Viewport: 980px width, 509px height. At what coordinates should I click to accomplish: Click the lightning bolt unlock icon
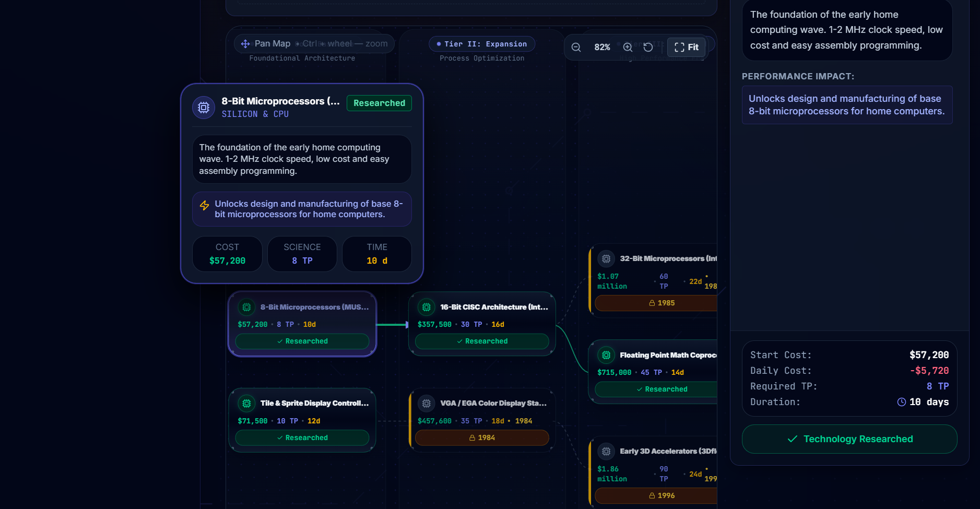(205, 206)
